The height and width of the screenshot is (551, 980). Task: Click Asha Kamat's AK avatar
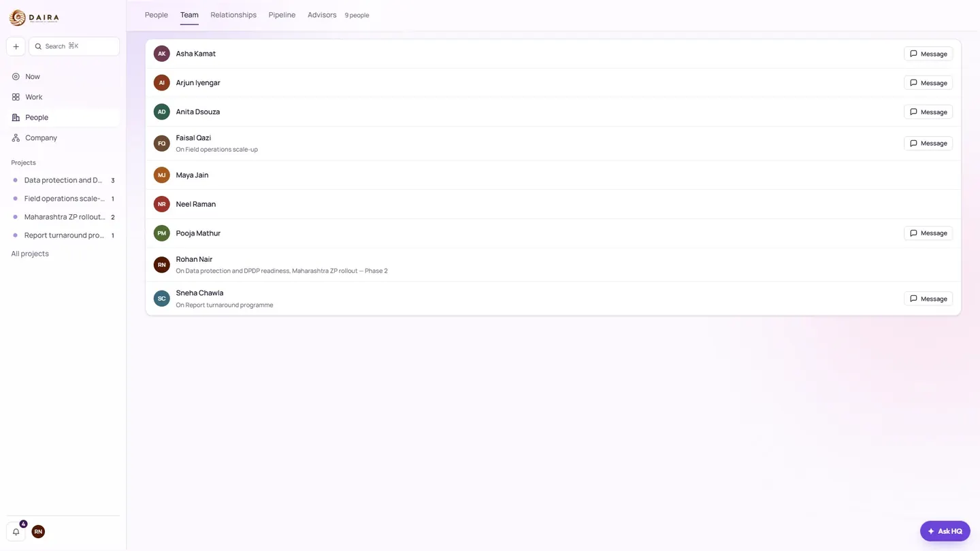[x=161, y=54]
